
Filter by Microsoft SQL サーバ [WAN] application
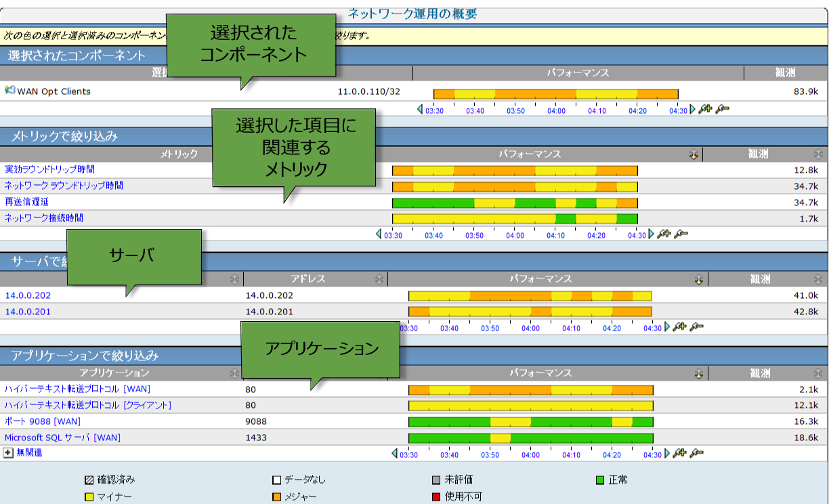[62, 438]
